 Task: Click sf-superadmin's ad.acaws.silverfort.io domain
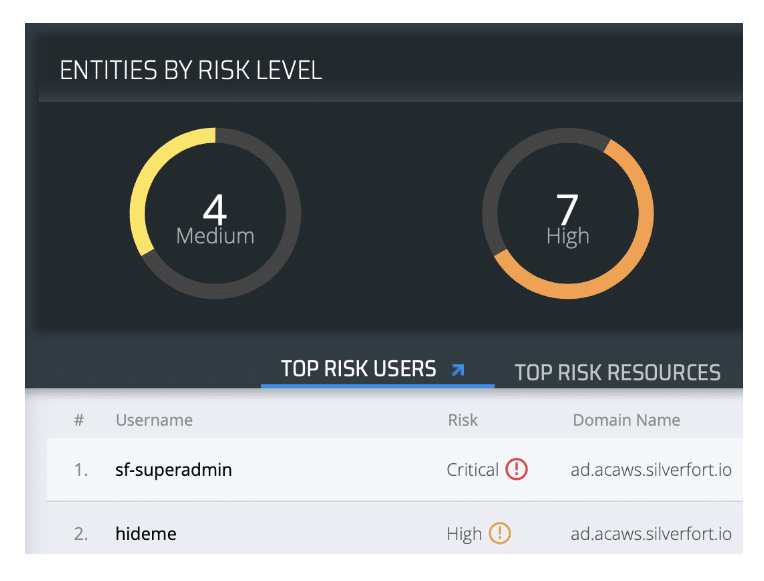(x=651, y=470)
